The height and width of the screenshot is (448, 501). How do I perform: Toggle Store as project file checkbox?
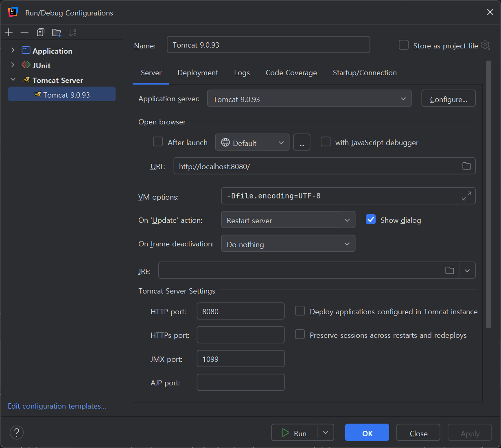click(404, 45)
